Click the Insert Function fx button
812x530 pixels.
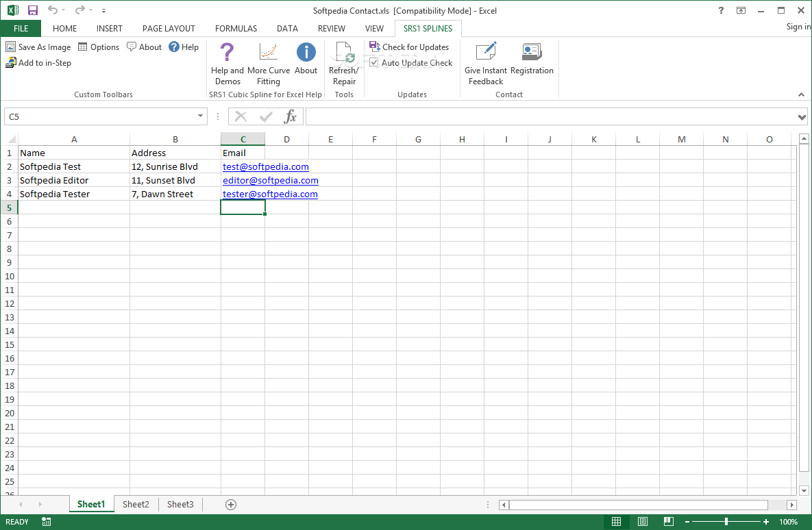(291, 116)
